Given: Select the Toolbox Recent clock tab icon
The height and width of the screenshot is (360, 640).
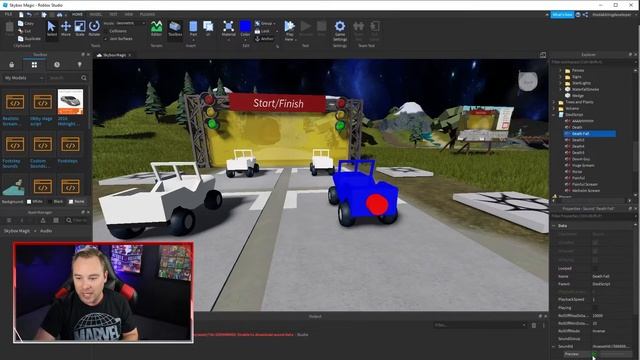Looking at the screenshot, I should tap(57, 65).
